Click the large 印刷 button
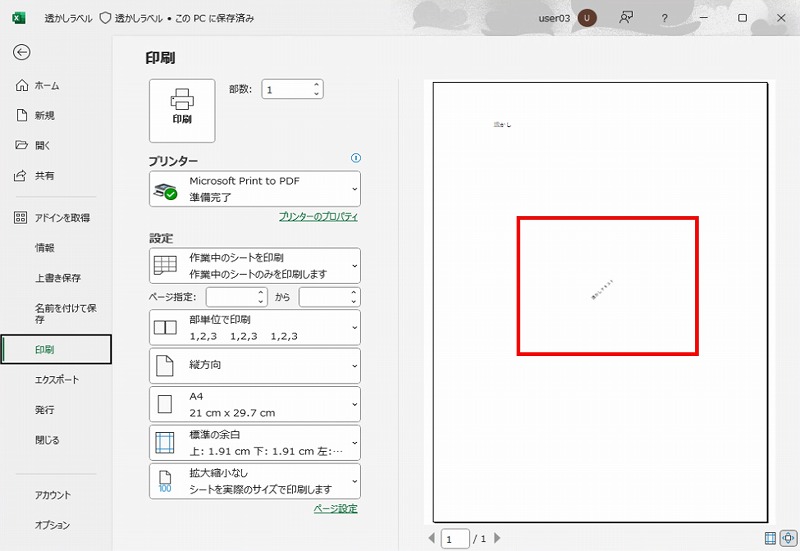 tap(182, 111)
